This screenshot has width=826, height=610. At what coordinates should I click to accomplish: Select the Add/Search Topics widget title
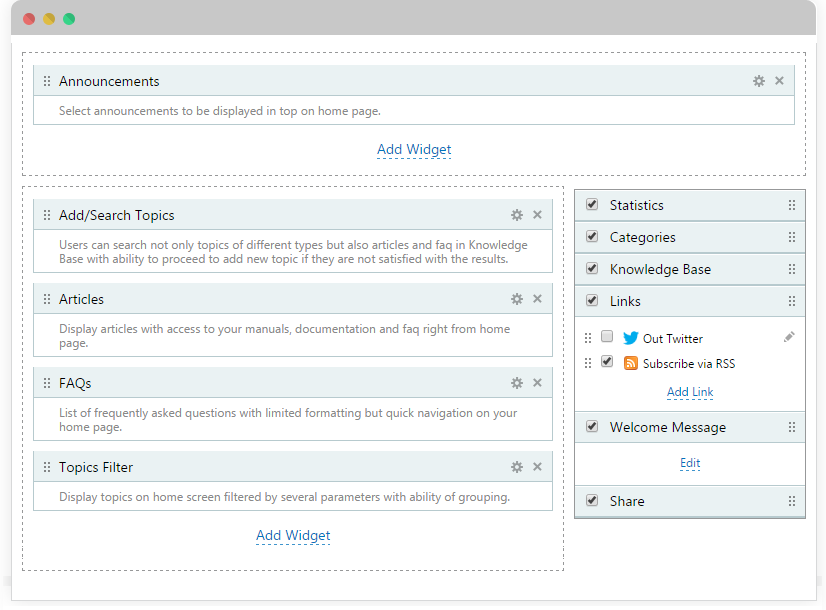[116, 215]
